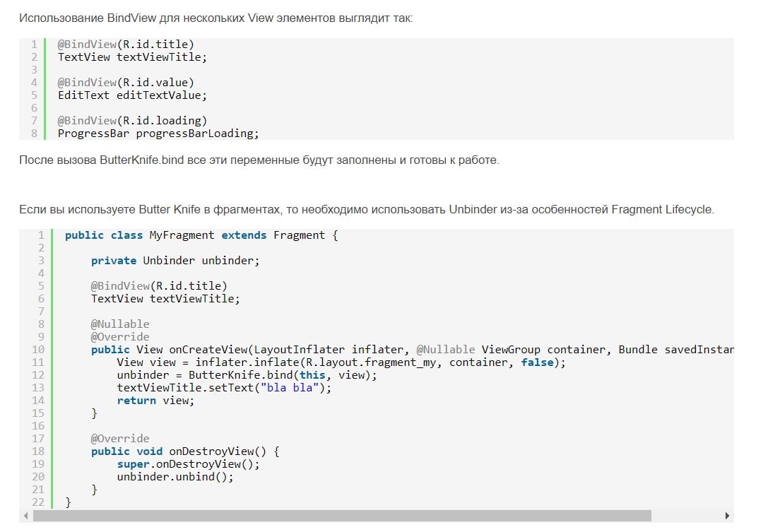This screenshot has width=780, height=532.
Task: Click the line "private Unbinder unbinder;"
Action: pyautogui.click(x=175, y=261)
